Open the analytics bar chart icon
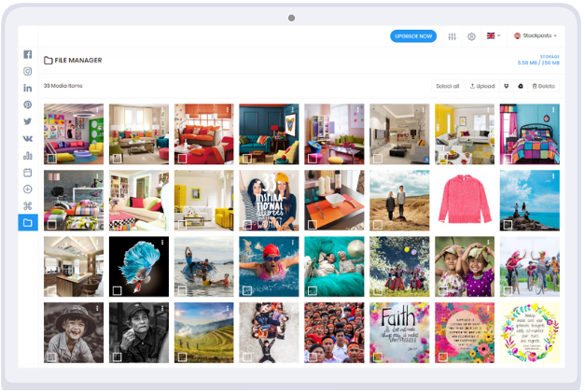 28,156
